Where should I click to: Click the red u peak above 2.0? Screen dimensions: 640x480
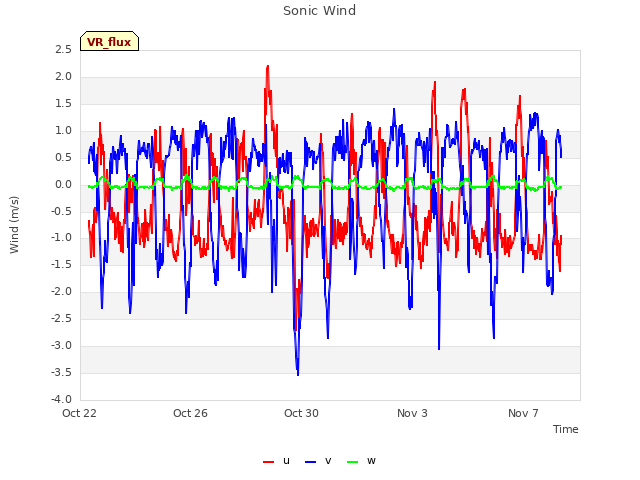268,67
